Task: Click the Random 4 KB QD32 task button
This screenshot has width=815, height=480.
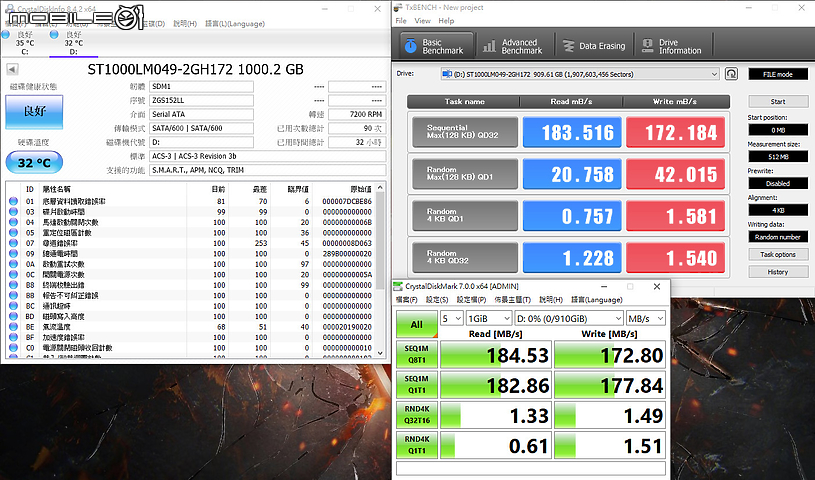Action: tap(465, 257)
